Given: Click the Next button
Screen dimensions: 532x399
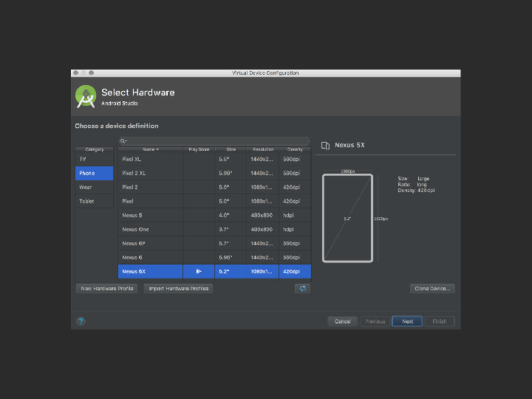Looking at the screenshot, I should pyautogui.click(x=407, y=321).
